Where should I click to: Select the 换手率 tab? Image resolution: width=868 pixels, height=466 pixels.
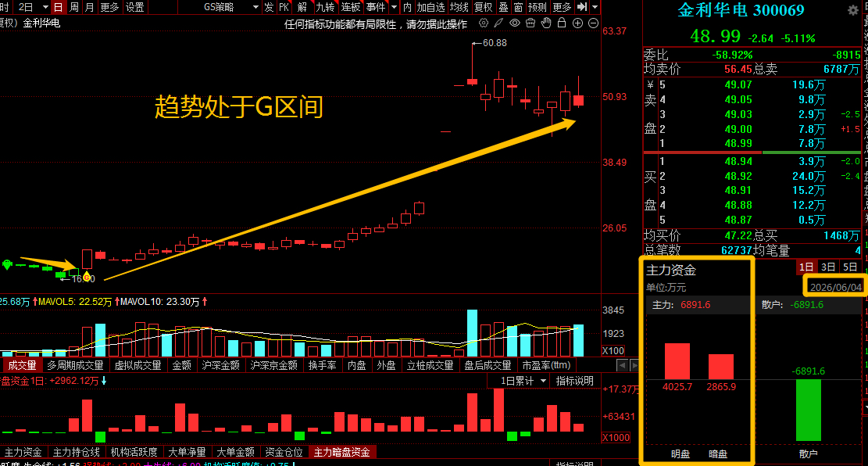pos(322,365)
